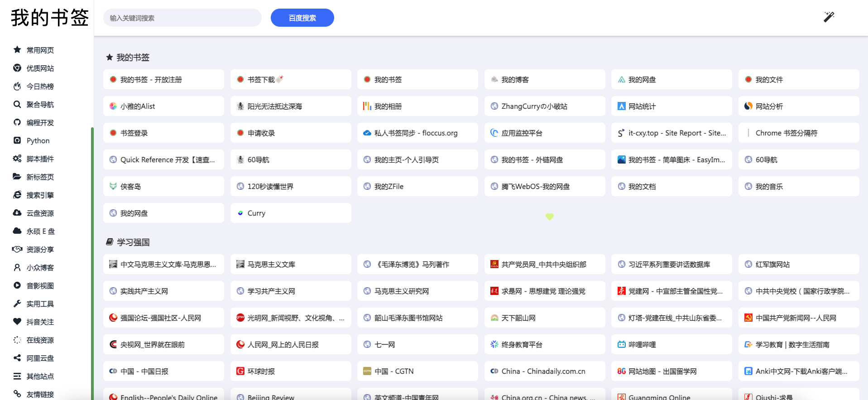
Task: Click the chain link icon beside 友情链接
Action: click(x=17, y=394)
